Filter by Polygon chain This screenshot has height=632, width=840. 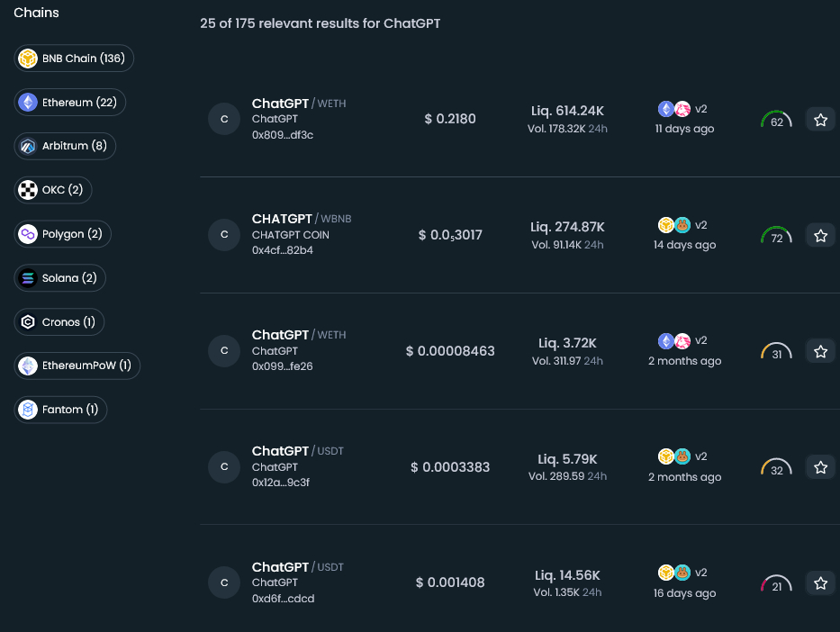click(63, 234)
